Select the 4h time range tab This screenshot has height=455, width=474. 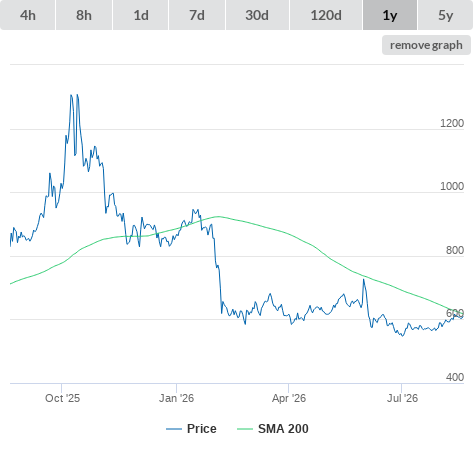point(27,15)
